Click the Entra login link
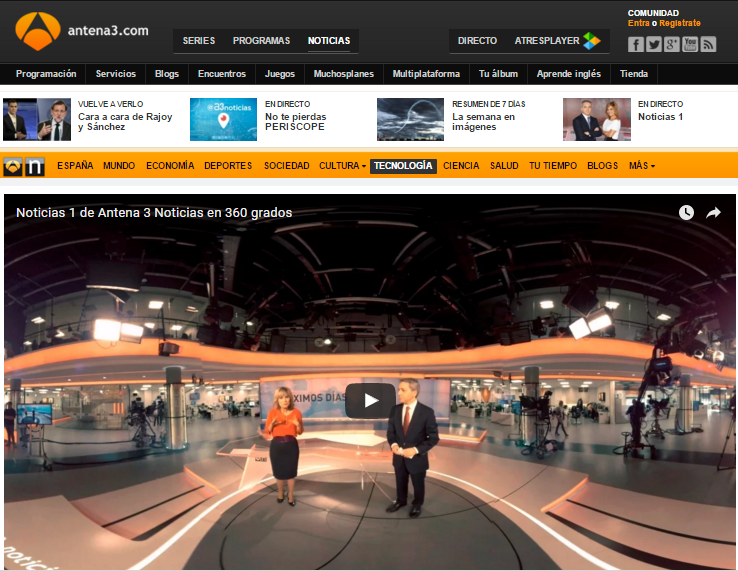 [638, 23]
